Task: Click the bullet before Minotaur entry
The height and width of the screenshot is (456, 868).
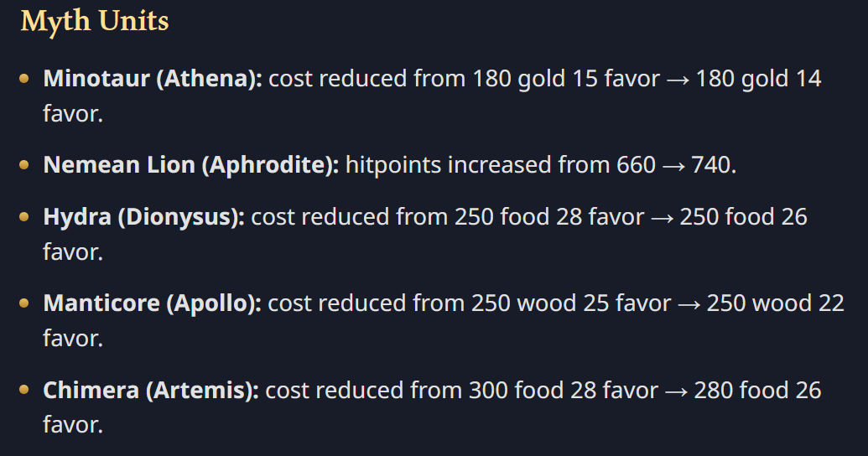Action: point(24,79)
